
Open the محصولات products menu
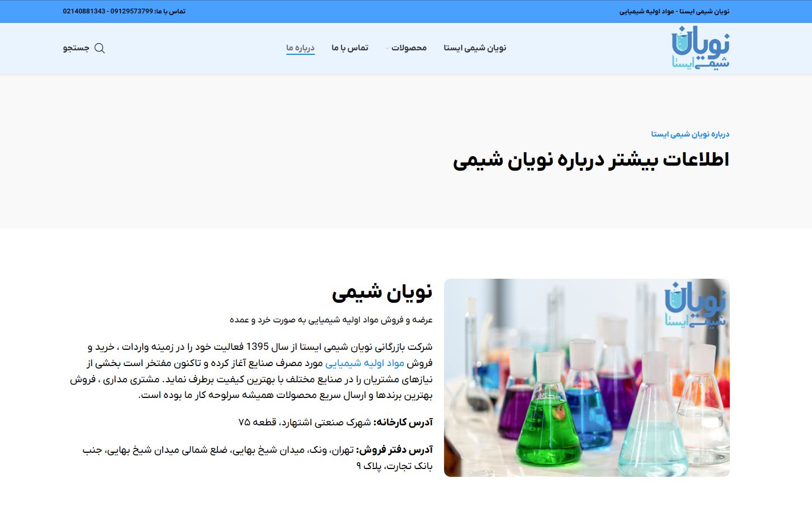[409, 48]
